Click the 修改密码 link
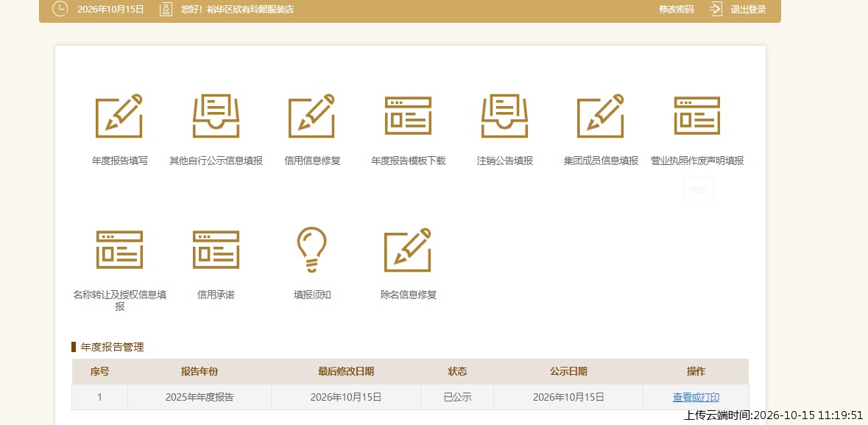Screen dimensions: 868x425 pos(676,10)
